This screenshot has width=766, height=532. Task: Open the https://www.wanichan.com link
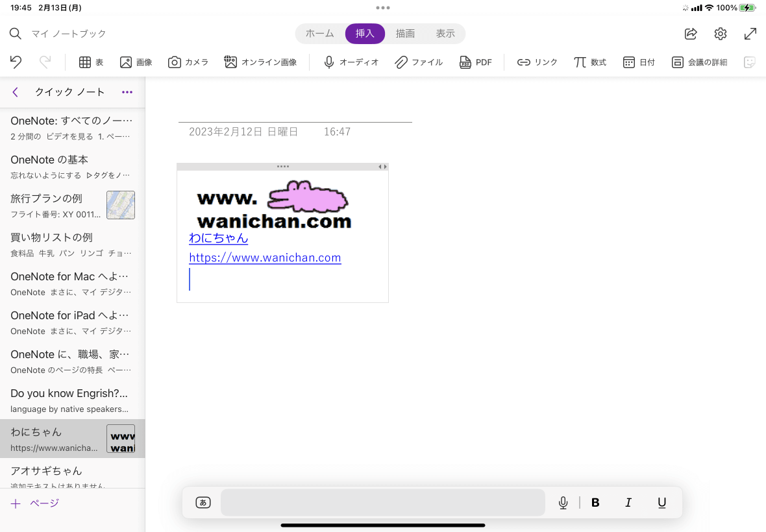(265, 258)
